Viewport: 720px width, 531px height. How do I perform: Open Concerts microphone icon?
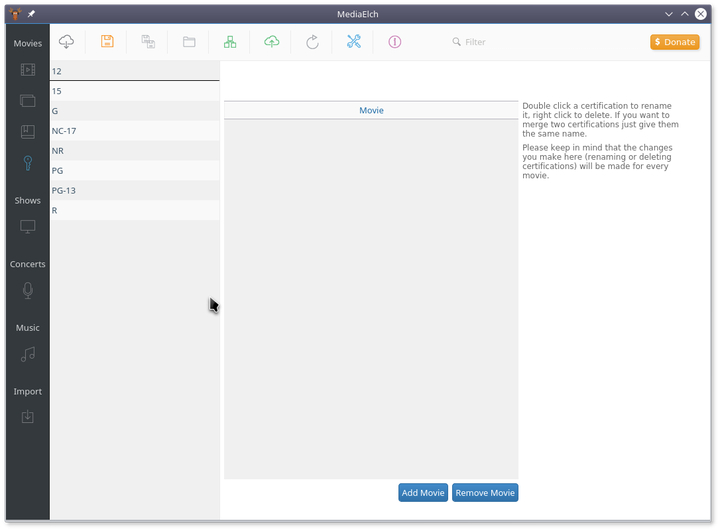pyautogui.click(x=28, y=291)
